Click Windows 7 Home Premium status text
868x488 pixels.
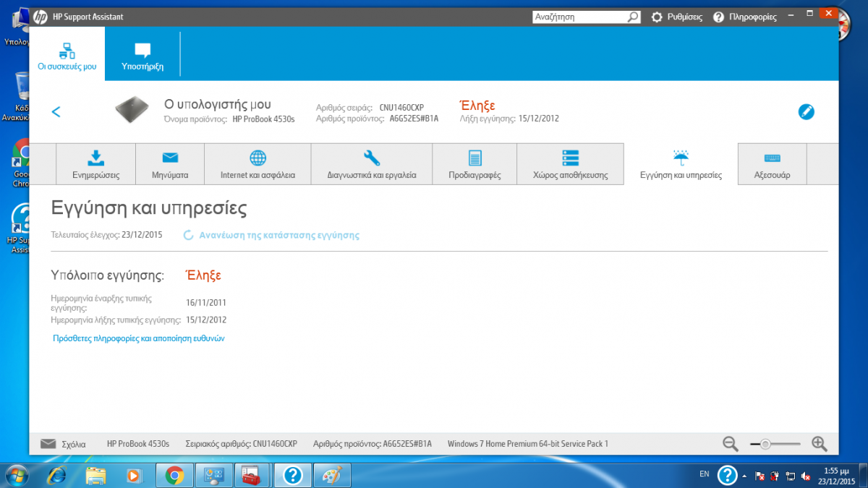[x=528, y=444]
